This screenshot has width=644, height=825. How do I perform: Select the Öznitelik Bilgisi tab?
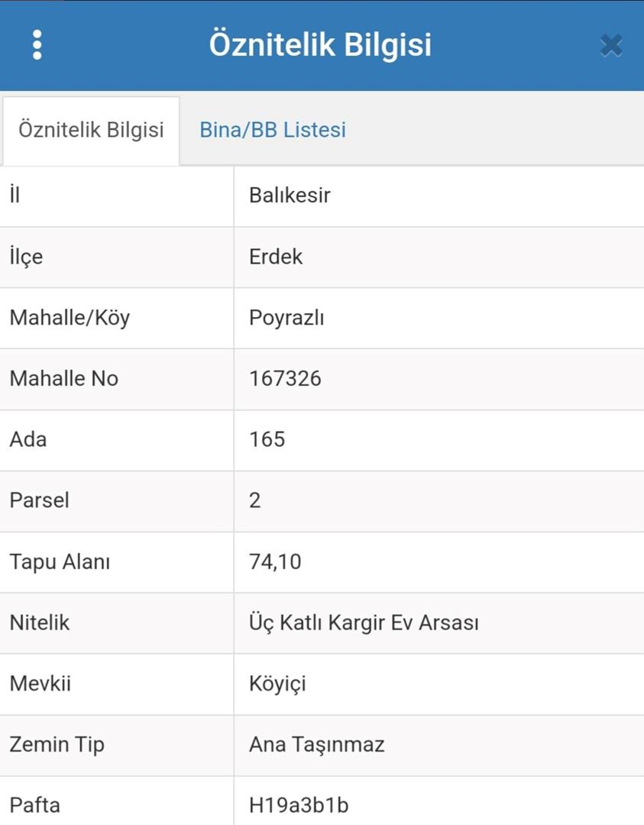(91, 130)
